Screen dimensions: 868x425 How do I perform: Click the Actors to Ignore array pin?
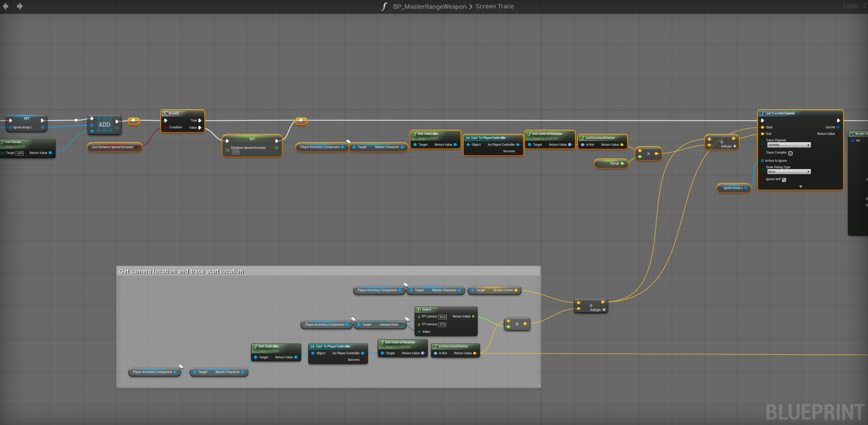(x=762, y=161)
